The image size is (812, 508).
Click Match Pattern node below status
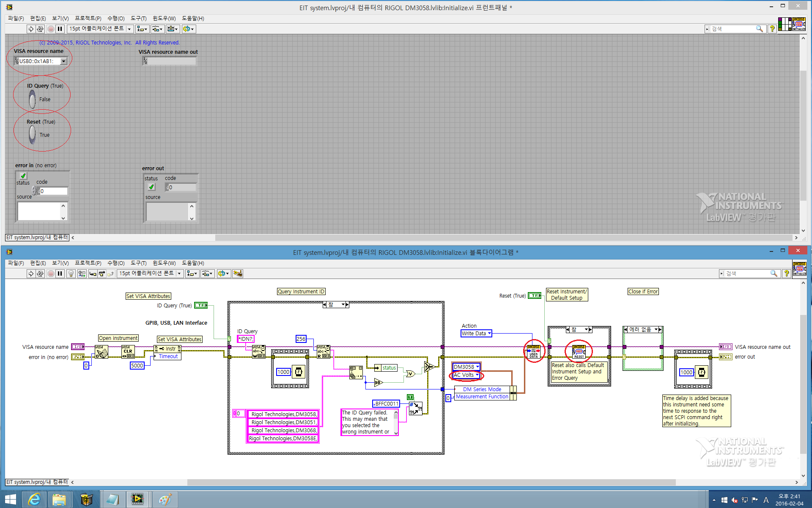pos(356,373)
